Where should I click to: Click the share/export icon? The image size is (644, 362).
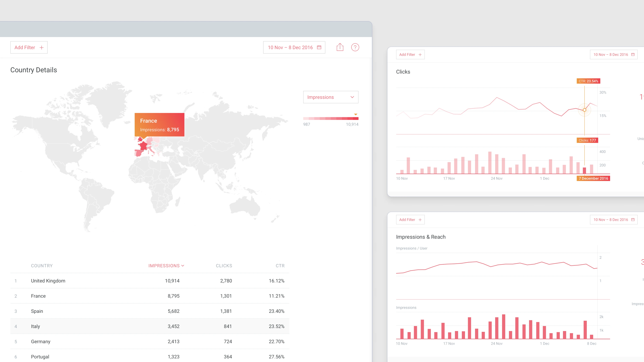pos(340,47)
